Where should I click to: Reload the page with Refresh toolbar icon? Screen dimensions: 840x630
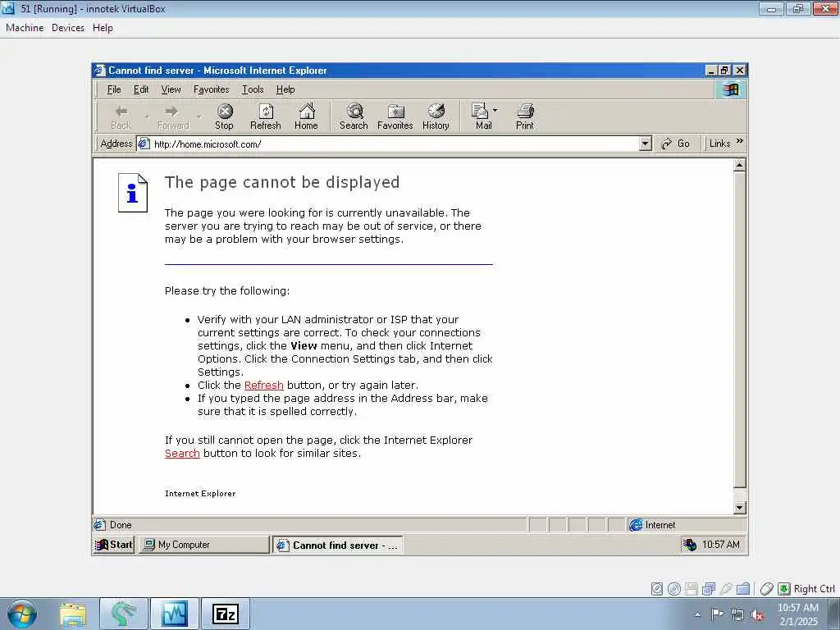point(266,117)
